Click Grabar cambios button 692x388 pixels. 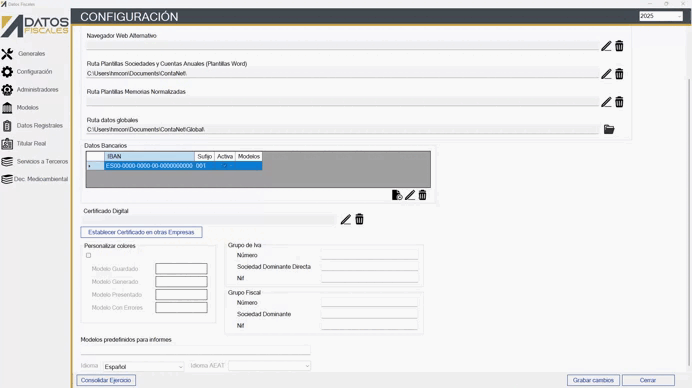pos(593,380)
